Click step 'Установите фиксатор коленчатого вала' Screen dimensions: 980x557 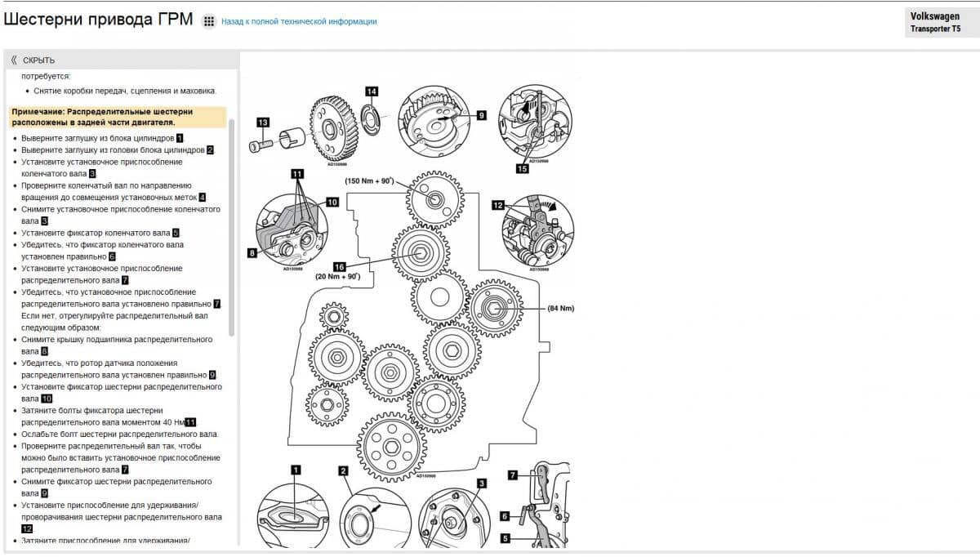(x=100, y=233)
